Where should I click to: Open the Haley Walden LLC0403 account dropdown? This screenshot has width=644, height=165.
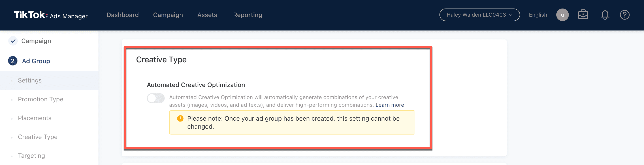click(479, 15)
